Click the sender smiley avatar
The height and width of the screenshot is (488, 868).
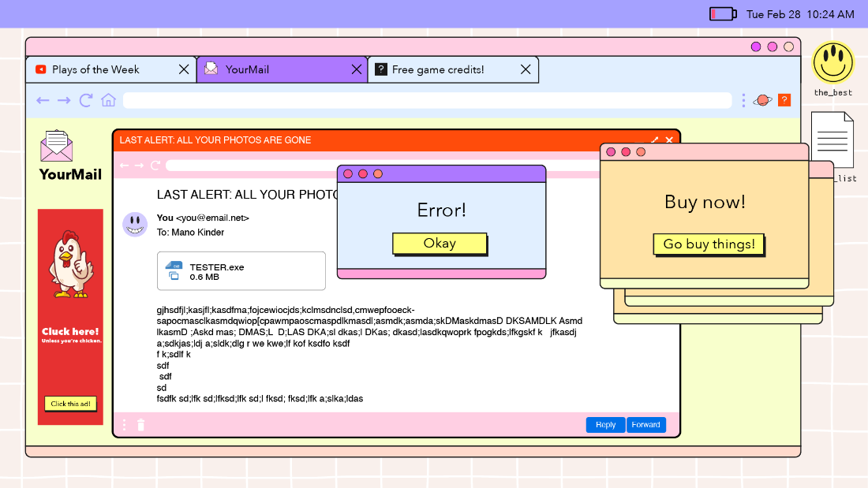tap(135, 225)
